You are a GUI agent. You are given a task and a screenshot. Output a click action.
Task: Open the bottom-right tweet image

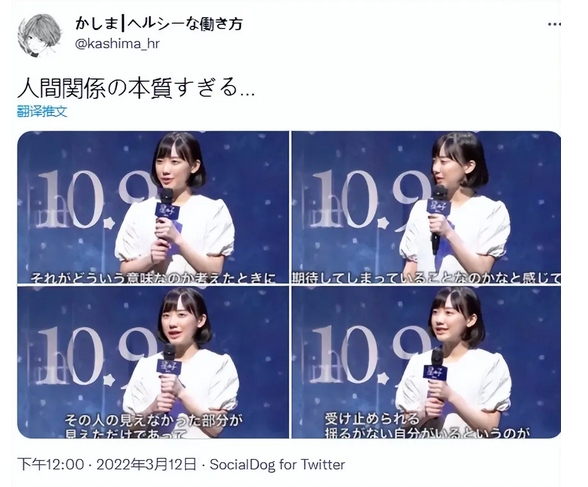[426, 362]
